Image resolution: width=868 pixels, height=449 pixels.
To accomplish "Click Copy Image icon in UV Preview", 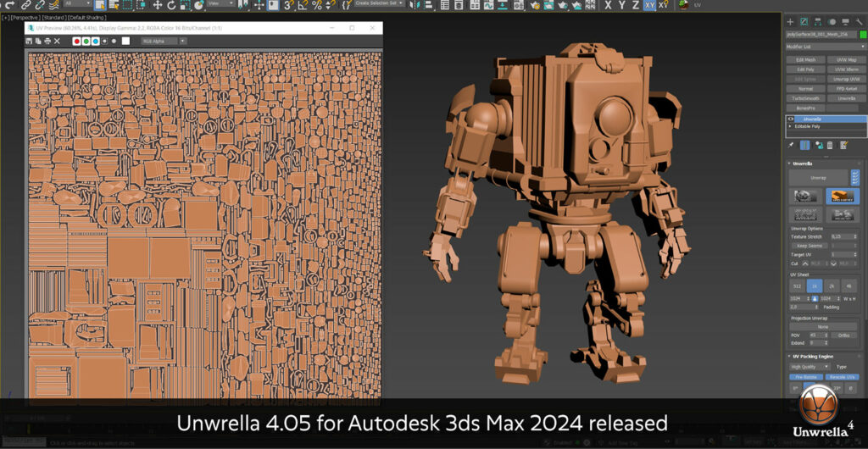I will pyautogui.click(x=38, y=41).
